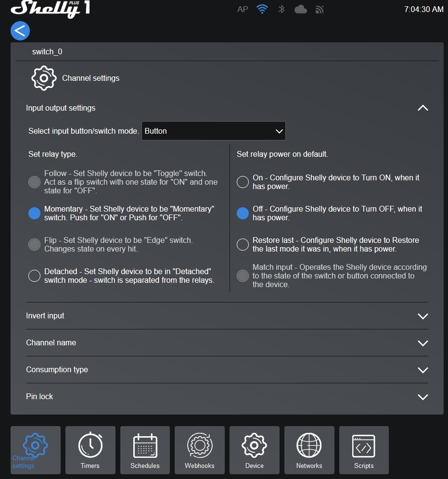Screen dimensions: 448x479
Task: Click the clock showing 7:04:30 AM
Action: [424, 10]
